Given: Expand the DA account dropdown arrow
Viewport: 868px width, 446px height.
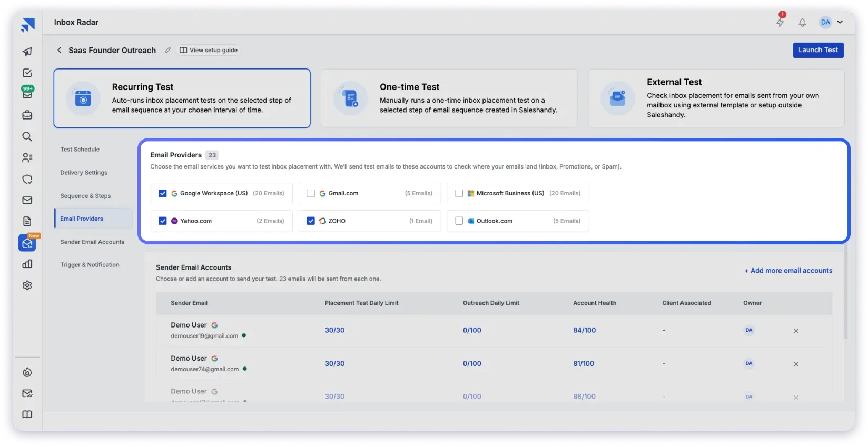Looking at the screenshot, I should pos(840,22).
